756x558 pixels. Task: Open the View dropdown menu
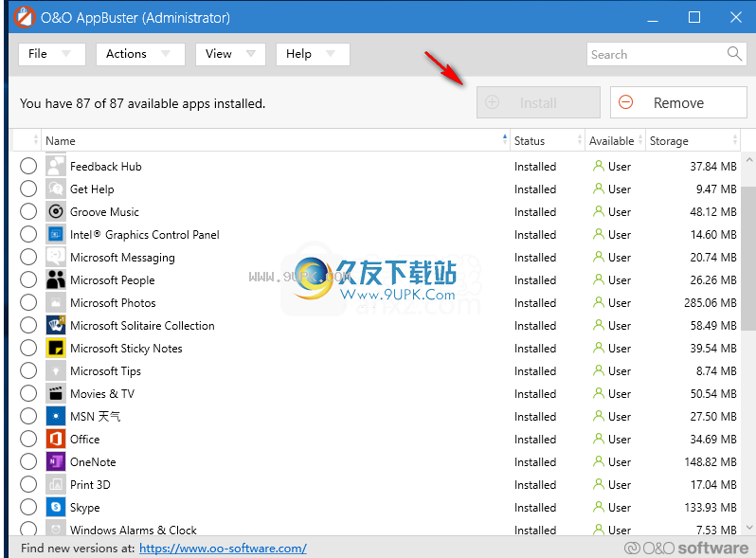pyautogui.click(x=230, y=54)
